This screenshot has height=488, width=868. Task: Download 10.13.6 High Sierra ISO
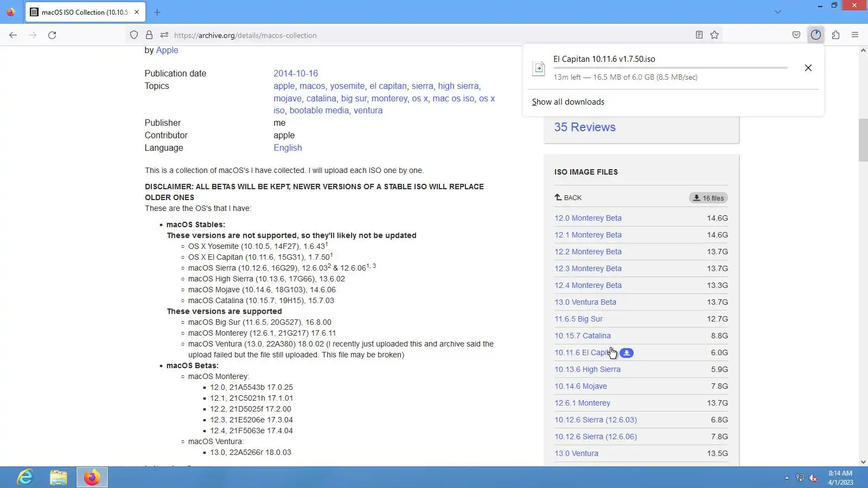(x=588, y=369)
